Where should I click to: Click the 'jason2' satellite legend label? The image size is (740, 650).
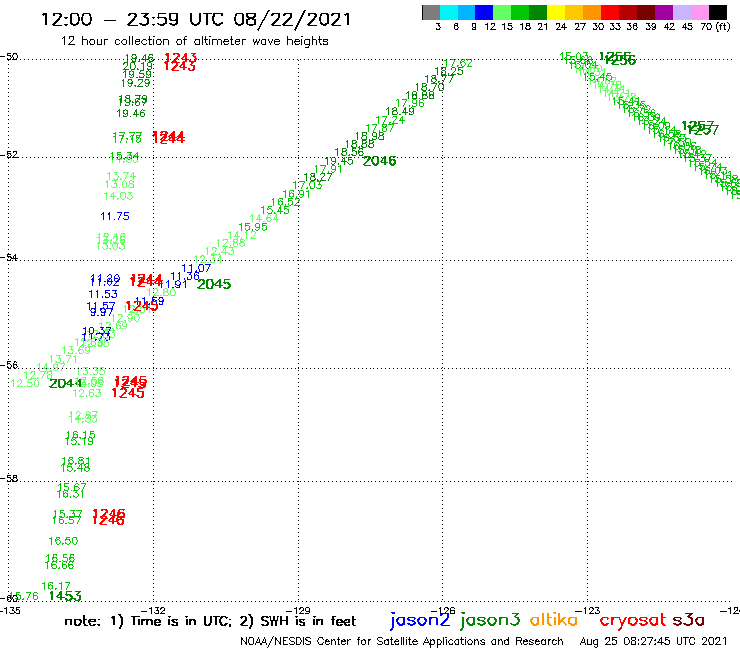pyautogui.click(x=420, y=620)
